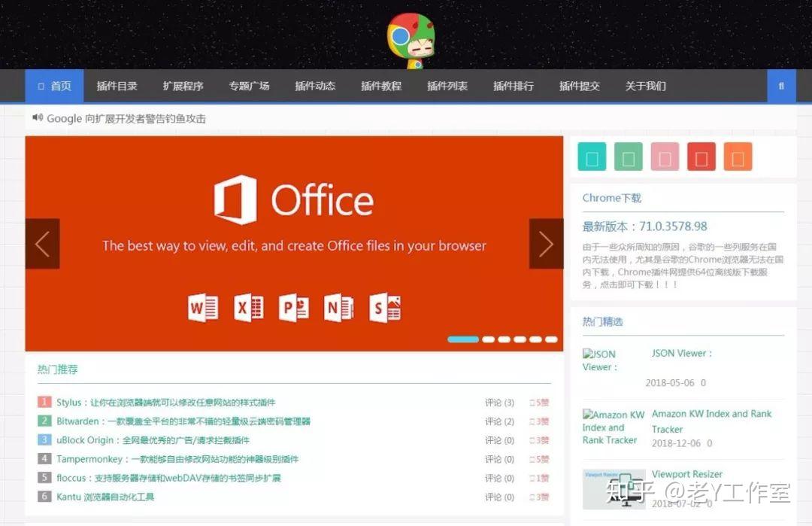Click the Chrome下载 heading
This screenshot has height=526, width=812.
(611, 198)
